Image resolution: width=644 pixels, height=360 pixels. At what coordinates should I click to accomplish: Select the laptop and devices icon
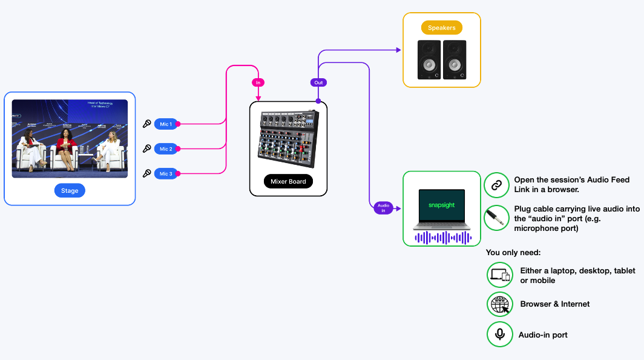(500, 275)
